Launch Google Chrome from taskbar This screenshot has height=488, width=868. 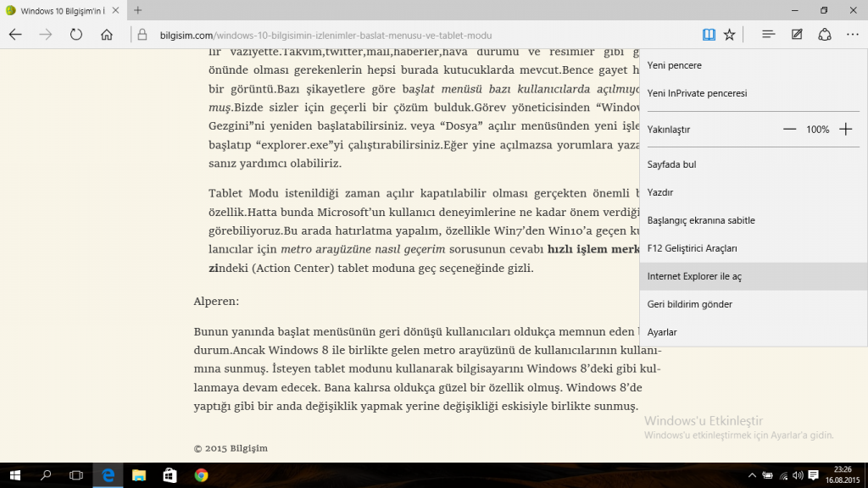pyautogui.click(x=201, y=475)
